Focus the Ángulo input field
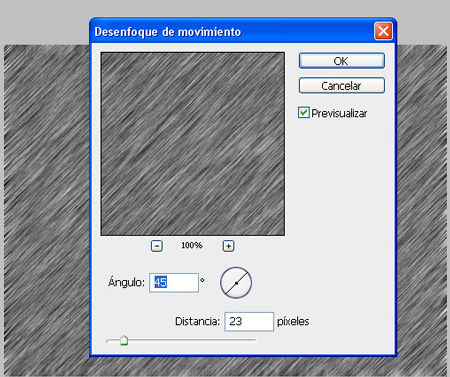Viewport: 450px width, 377px height. click(x=174, y=283)
